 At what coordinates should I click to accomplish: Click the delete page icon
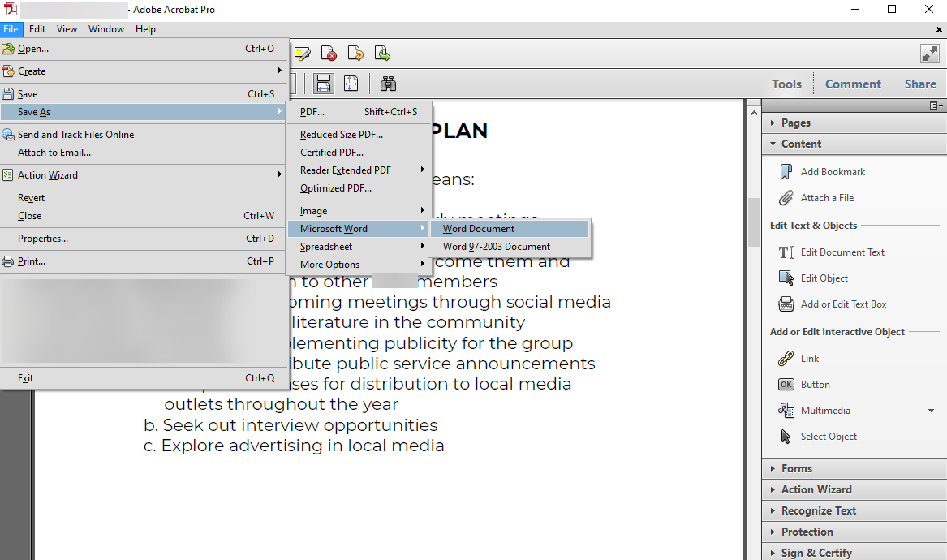329,53
